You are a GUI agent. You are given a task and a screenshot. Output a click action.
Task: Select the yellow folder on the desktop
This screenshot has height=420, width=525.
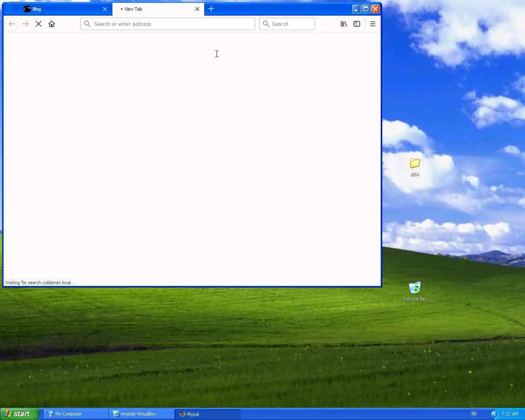coord(415,167)
